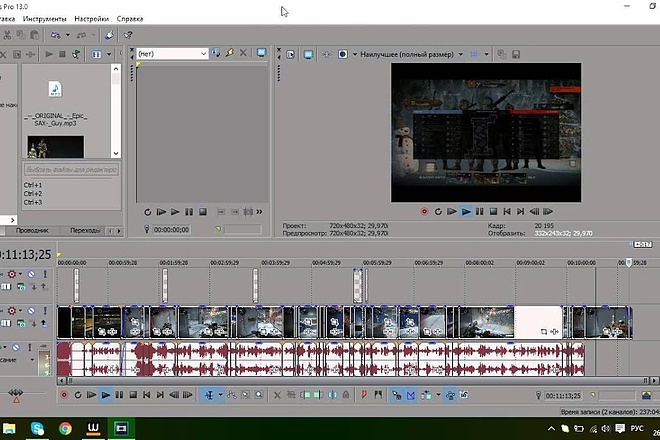Viewport: 660px width, 440px height.
Task: Click Stop in the timeline transport bar
Action: coord(133,395)
